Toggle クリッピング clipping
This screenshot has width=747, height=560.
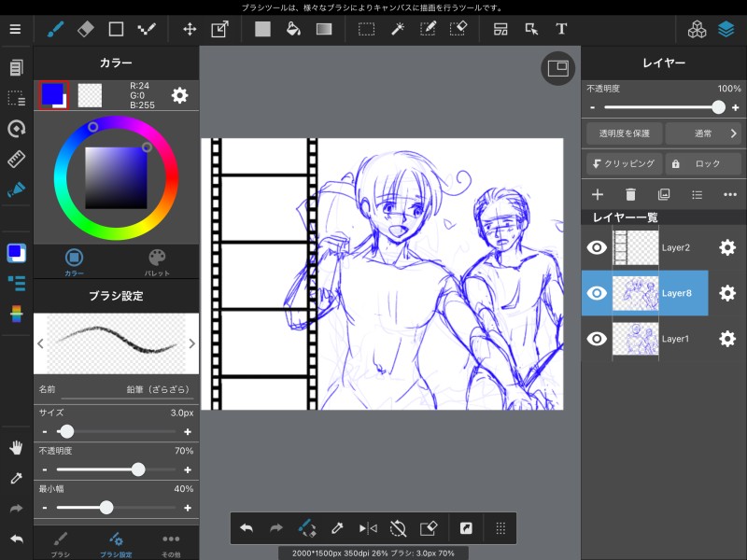coord(624,163)
